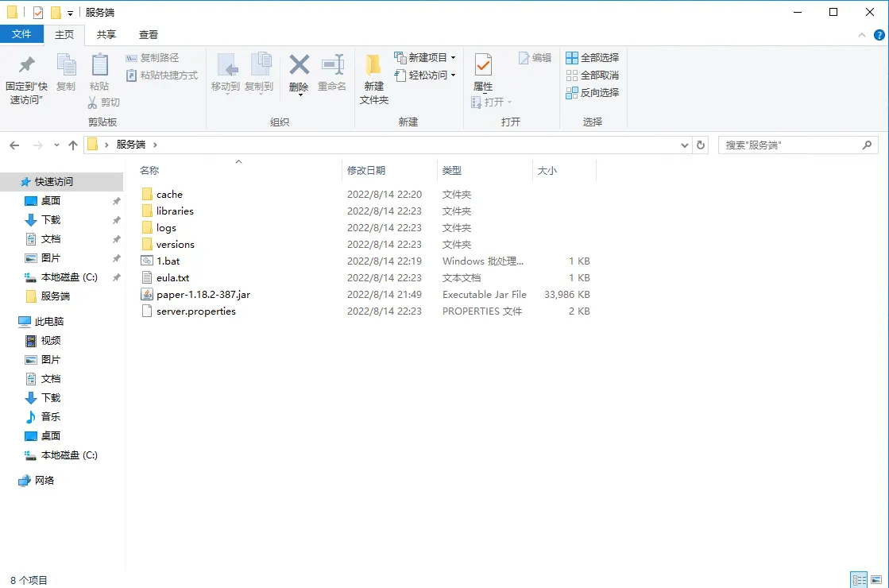Click Select All (全部选择) in ribbon

[592, 58]
